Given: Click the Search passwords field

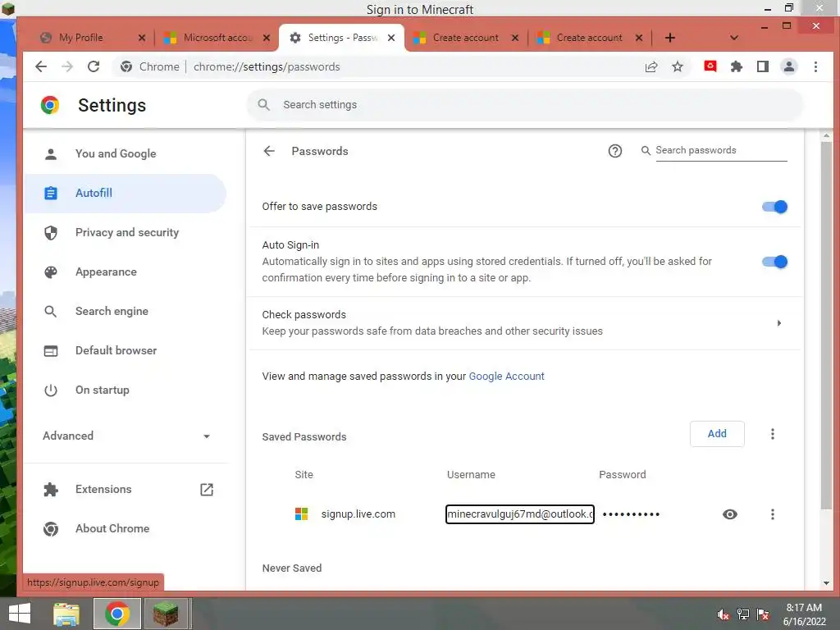Looking at the screenshot, I should (x=721, y=151).
